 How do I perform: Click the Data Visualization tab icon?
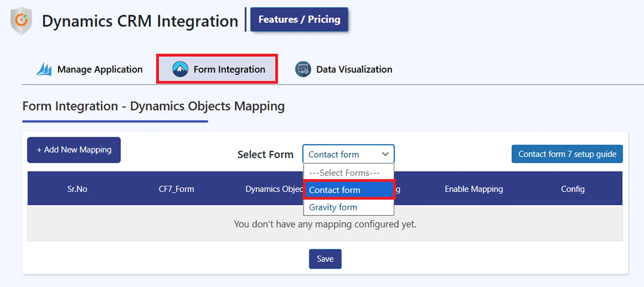coord(303,69)
